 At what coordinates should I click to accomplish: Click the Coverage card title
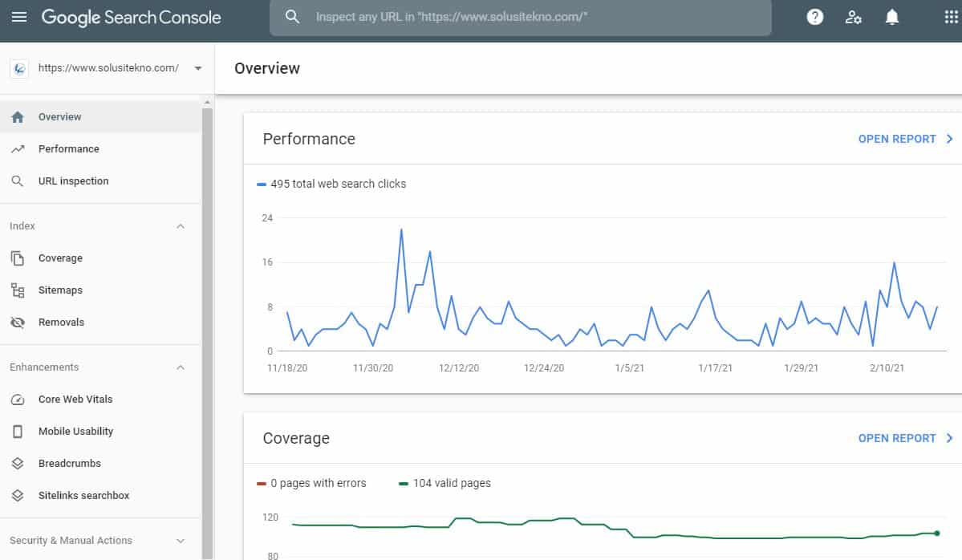point(296,439)
